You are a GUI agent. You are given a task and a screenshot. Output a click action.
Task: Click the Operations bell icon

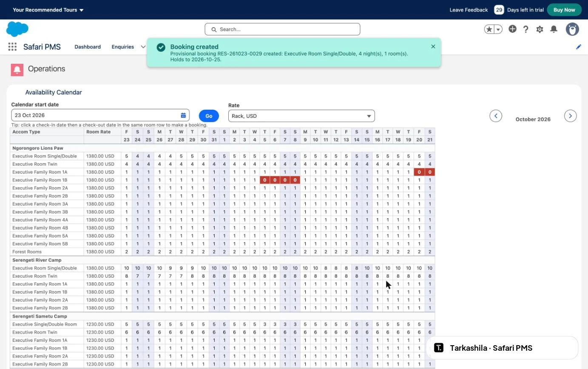(x=17, y=70)
